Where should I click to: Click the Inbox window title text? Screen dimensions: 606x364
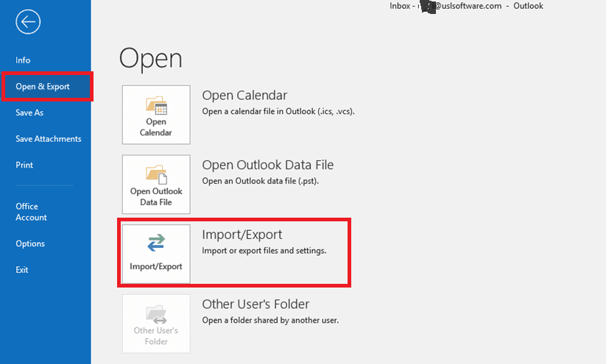coord(466,6)
